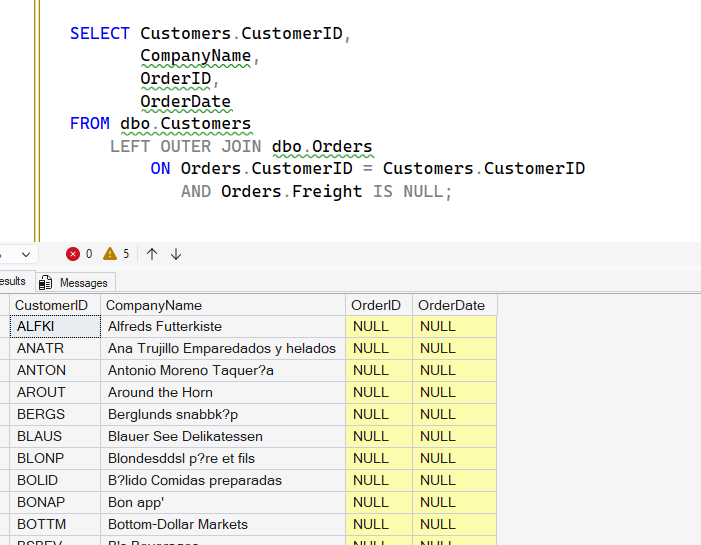This screenshot has width=701, height=545.
Task: Click the CustomerID column header
Action: (x=51, y=305)
